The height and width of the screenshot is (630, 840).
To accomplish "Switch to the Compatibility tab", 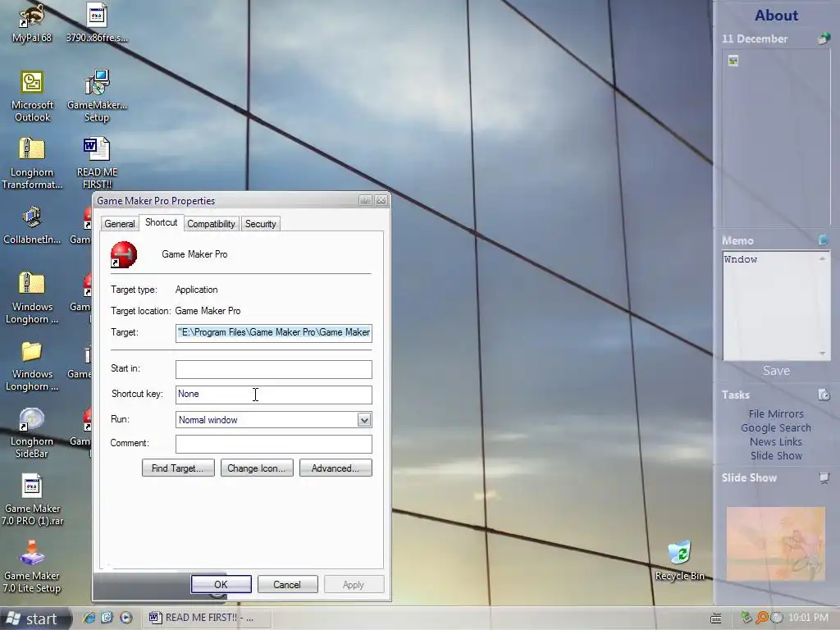I will pos(211,224).
